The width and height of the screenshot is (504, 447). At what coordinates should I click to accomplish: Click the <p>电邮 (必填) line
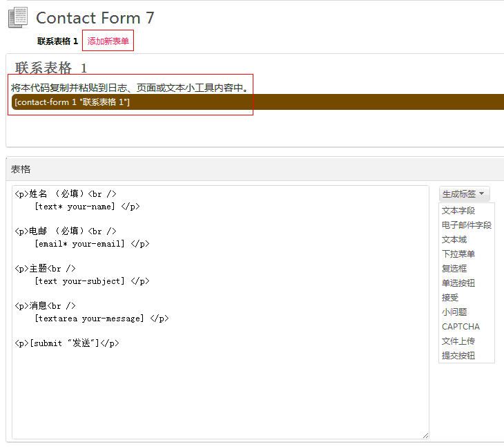tap(66, 231)
